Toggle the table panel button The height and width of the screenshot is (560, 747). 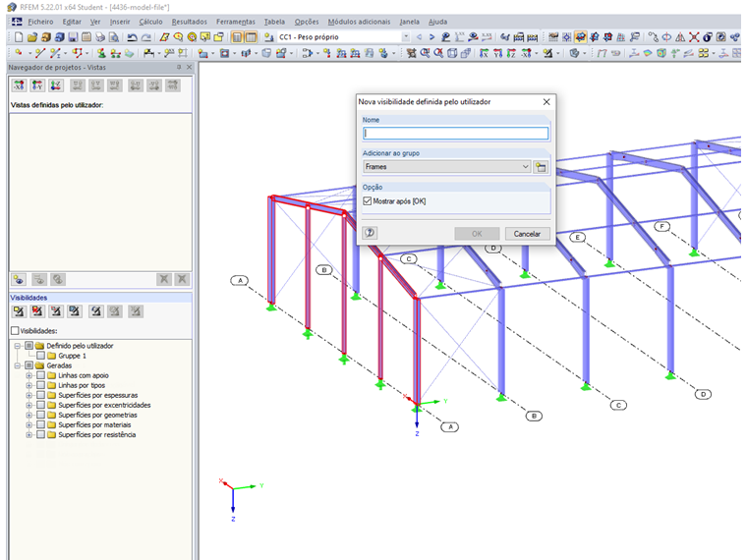click(251, 37)
